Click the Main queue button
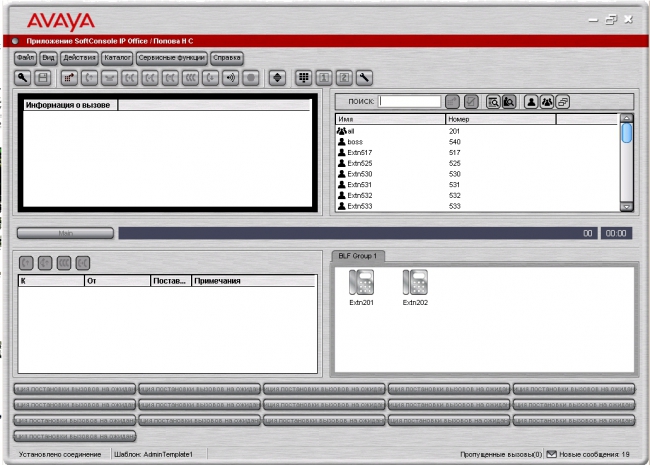This screenshot has width=650, height=465. click(x=65, y=233)
